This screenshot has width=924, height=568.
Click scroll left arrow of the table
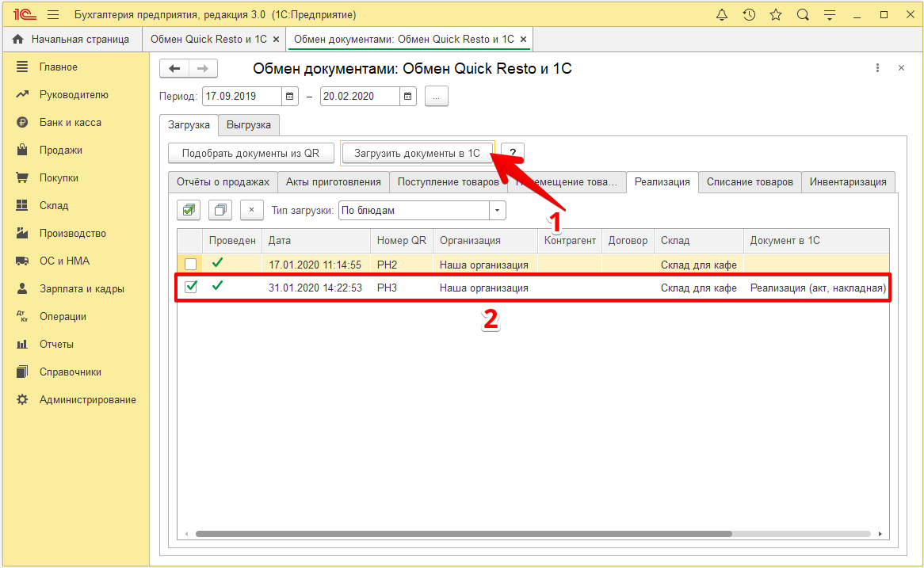(x=186, y=534)
